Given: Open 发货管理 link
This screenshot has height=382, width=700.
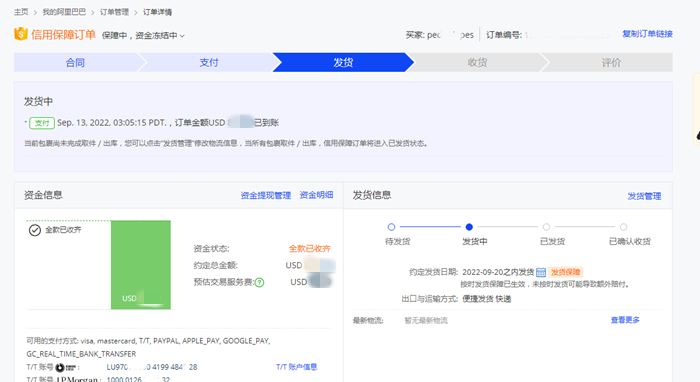Looking at the screenshot, I should click(644, 196).
